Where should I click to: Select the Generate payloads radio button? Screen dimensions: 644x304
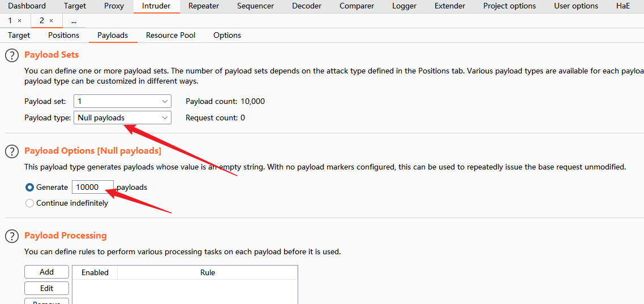point(29,187)
